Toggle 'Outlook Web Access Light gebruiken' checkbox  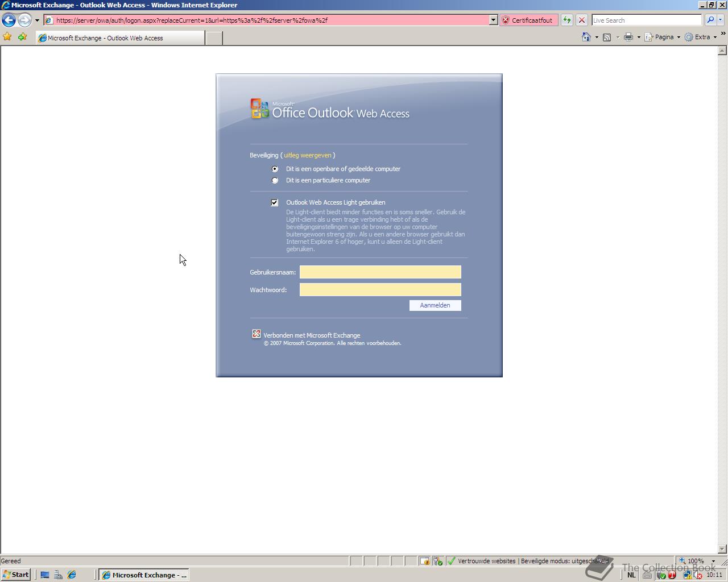pos(275,202)
